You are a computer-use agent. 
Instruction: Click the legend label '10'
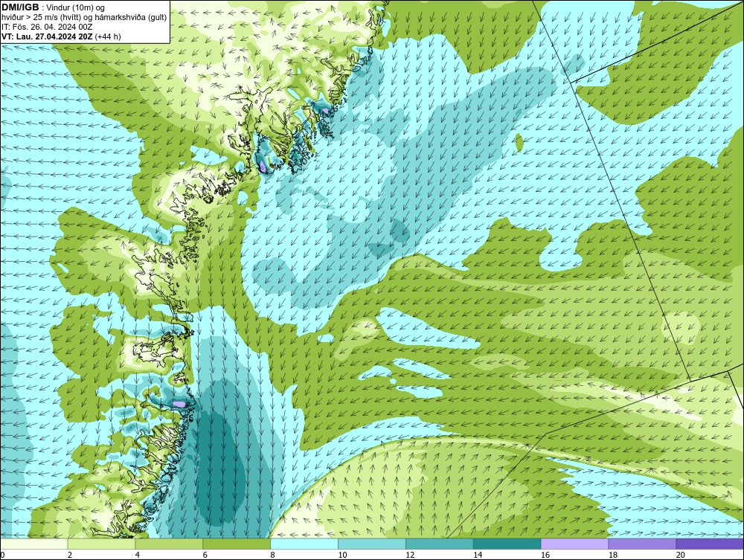click(342, 555)
